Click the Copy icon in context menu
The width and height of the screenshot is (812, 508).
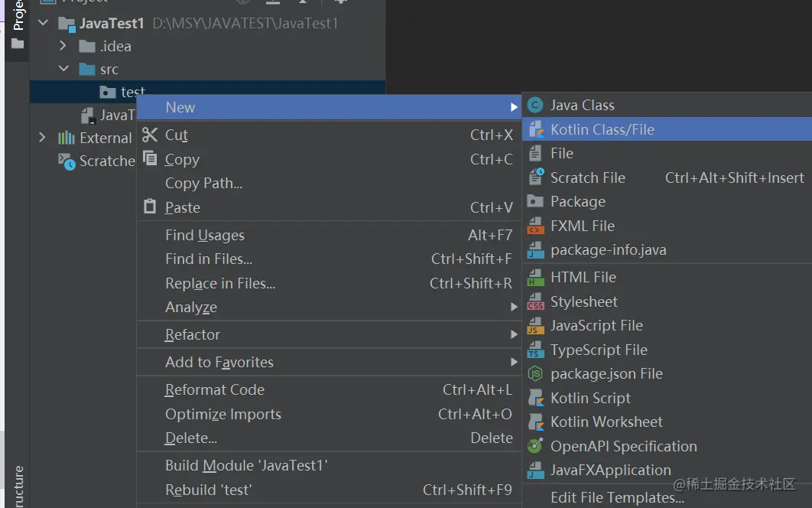coord(150,158)
